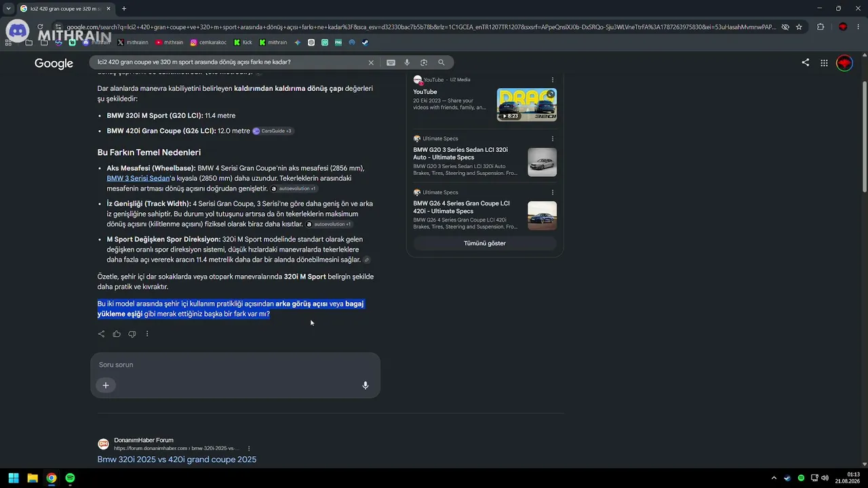Open Google Lens image search
Image resolution: width=868 pixels, height=488 pixels.
point(424,62)
